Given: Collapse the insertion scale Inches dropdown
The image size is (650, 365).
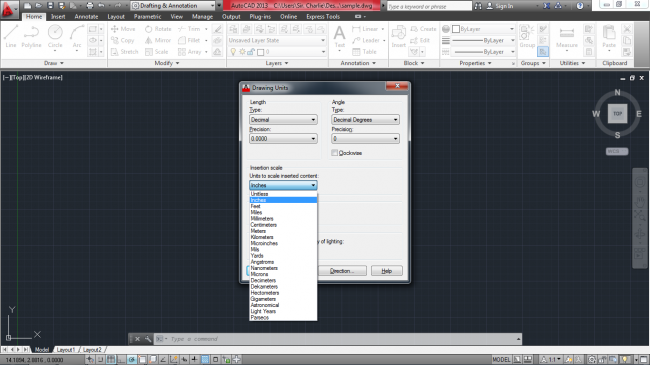Looking at the screenshot, I should tap(283, 185).
